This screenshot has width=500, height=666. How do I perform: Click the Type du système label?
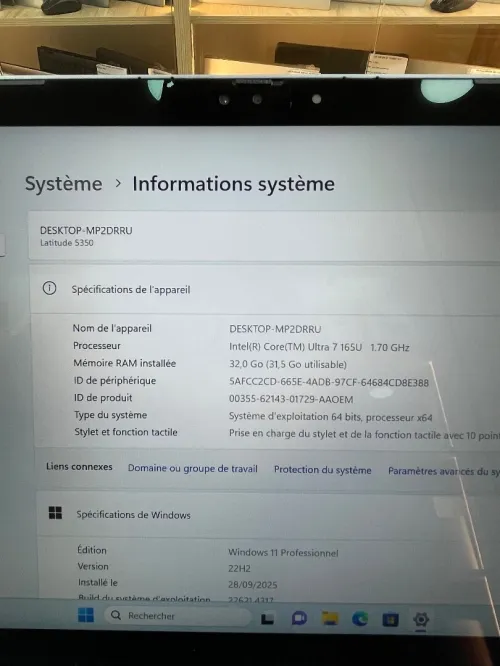point(110,415)
